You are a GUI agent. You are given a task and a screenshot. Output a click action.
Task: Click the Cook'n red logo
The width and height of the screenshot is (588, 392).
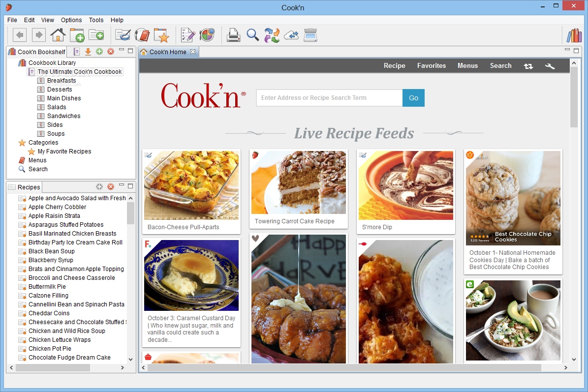203,96
